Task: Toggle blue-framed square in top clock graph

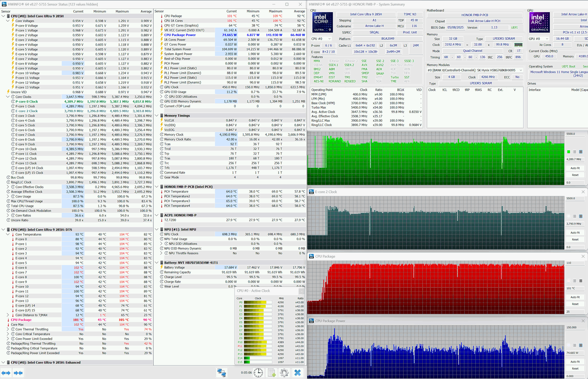Action: point(581,151)
